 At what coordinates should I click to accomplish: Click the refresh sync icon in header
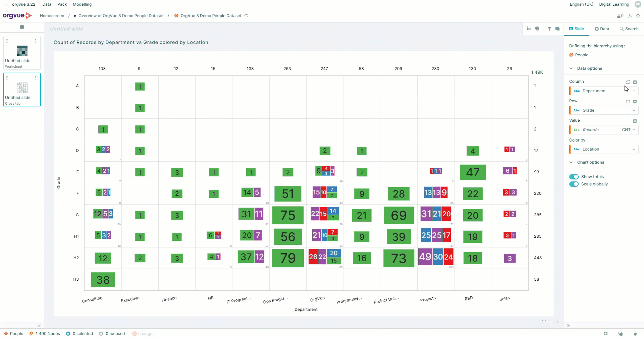click(638, 16)
